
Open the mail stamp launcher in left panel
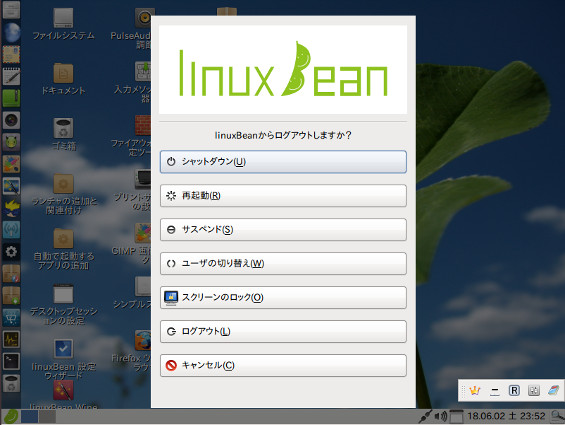click(x=11, y=54)
